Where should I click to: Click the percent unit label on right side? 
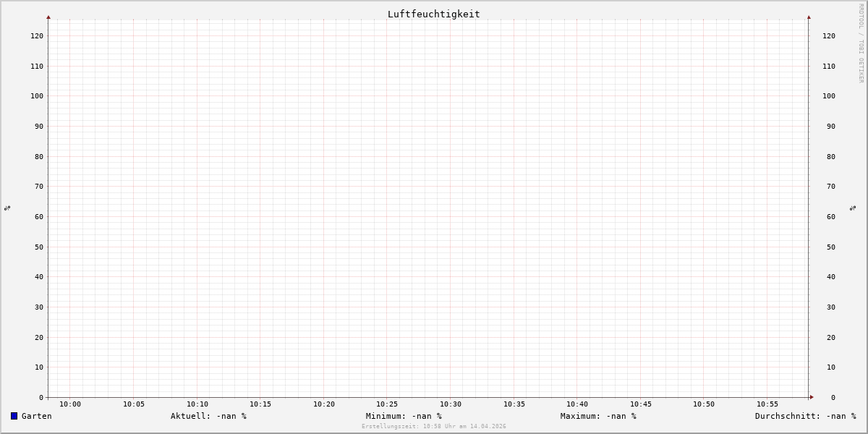(x=854, y=208)
